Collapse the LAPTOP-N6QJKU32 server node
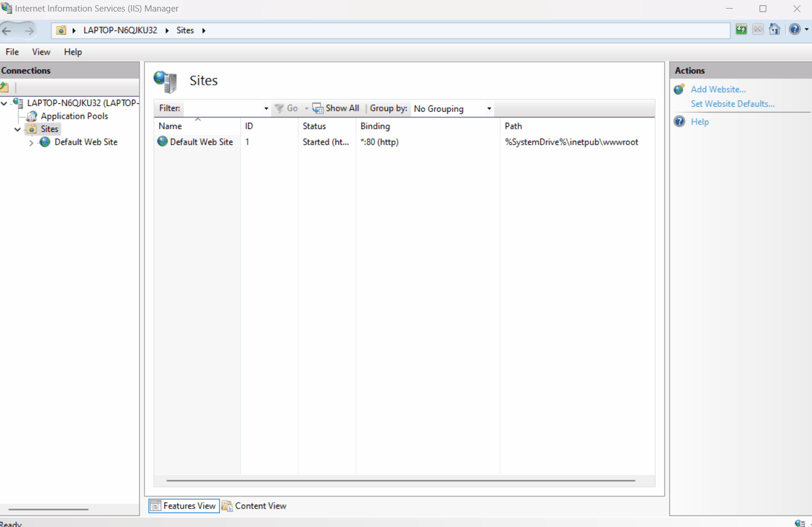Image resolution: width=812 pixels, height=527 pixels. (x=5, y=103)
